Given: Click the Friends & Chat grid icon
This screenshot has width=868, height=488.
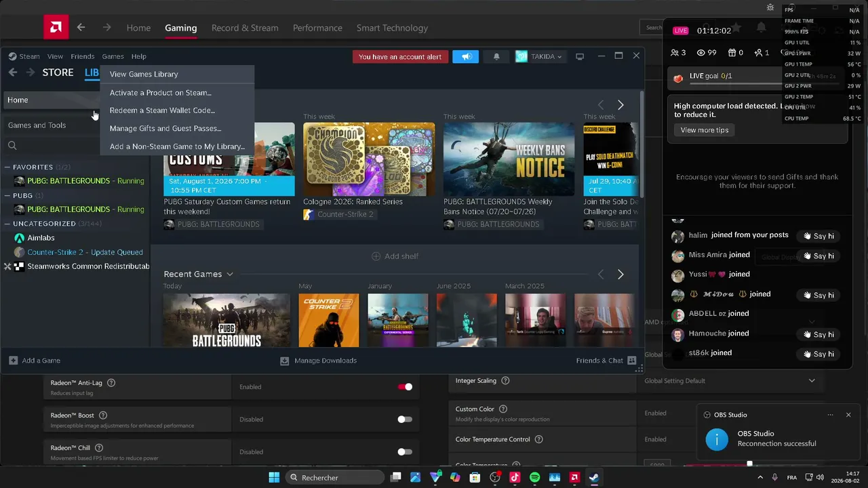Looking at the screenshot, I should pos(632,361).
